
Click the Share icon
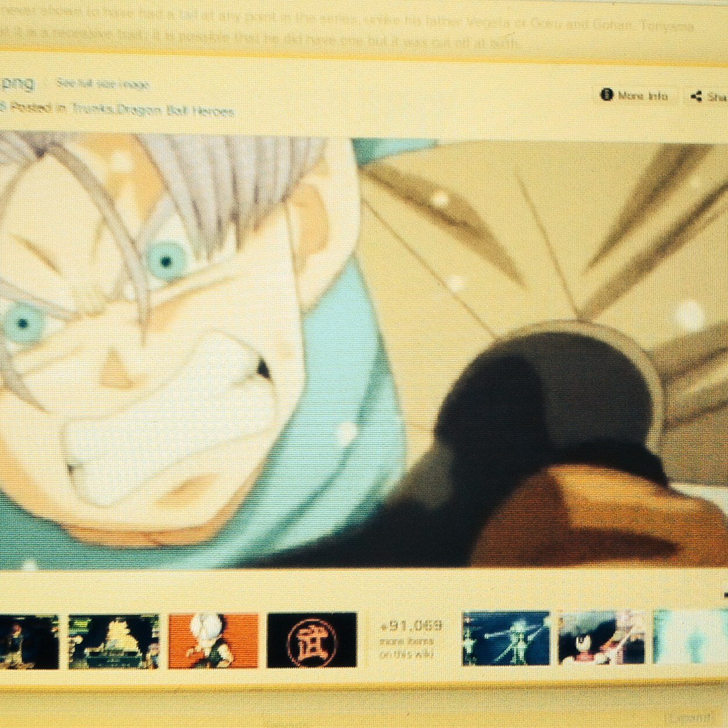click(x=696, y=97)
